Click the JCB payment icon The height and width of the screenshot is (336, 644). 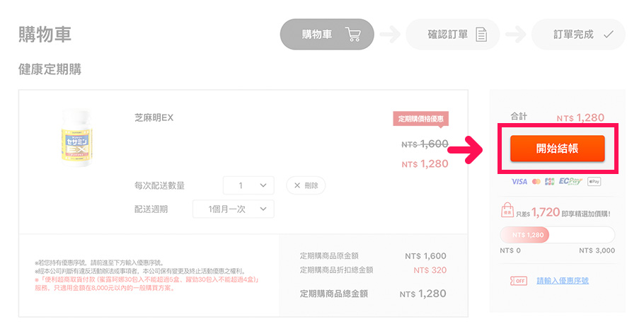click(548, 182)
